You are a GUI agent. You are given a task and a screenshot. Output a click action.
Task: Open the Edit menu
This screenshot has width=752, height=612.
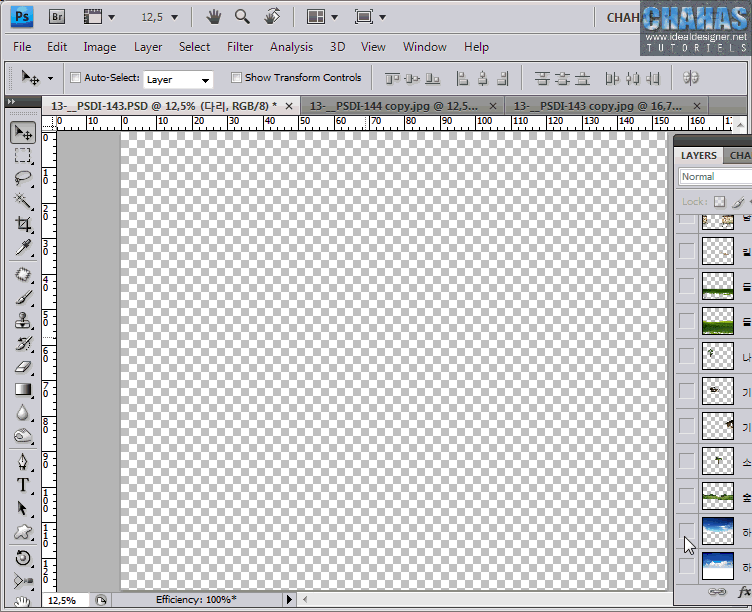[x=57, y=47]
